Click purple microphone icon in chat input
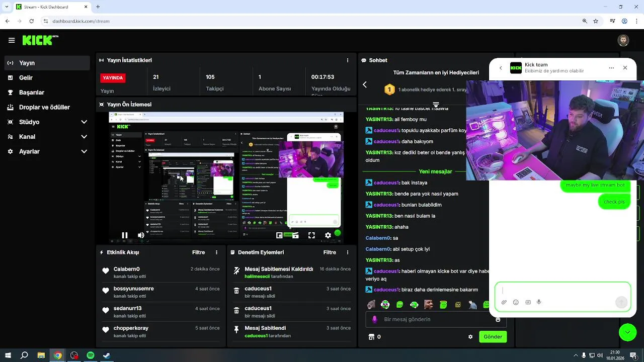The height and width of the screenshot is (362, 644). coord(374,319)
